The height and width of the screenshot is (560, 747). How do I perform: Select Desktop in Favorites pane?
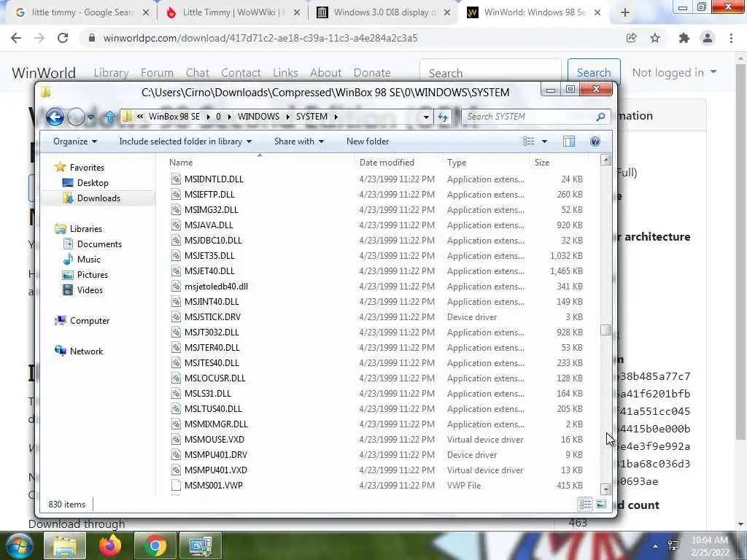(x=93, y=183)
